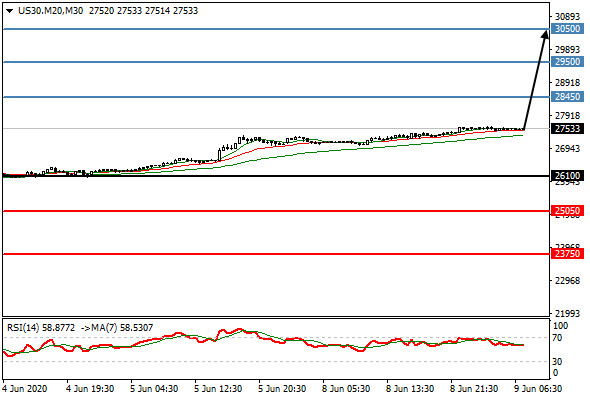Click the 5 Jun 12:30 time label

(218, 389)
